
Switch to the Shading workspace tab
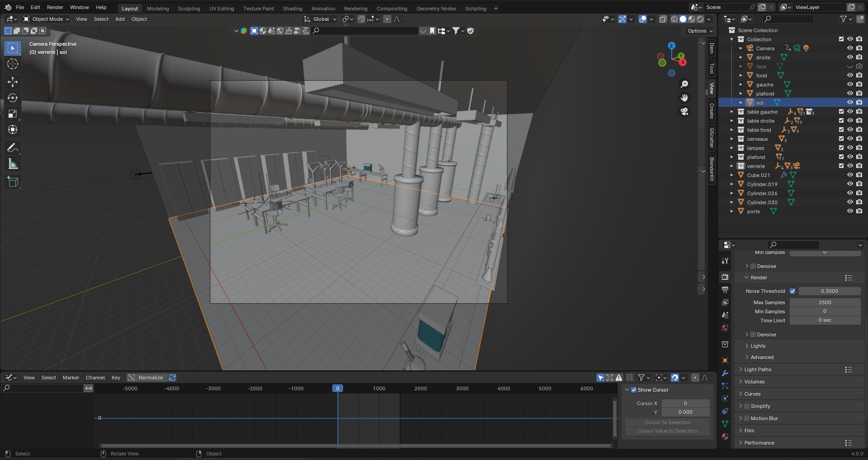[x=292, y=9]
